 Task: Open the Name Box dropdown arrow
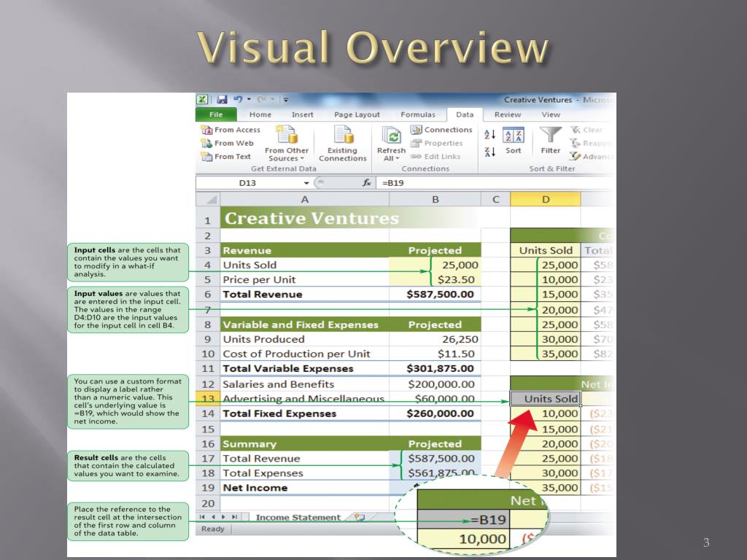click(306, 183)
